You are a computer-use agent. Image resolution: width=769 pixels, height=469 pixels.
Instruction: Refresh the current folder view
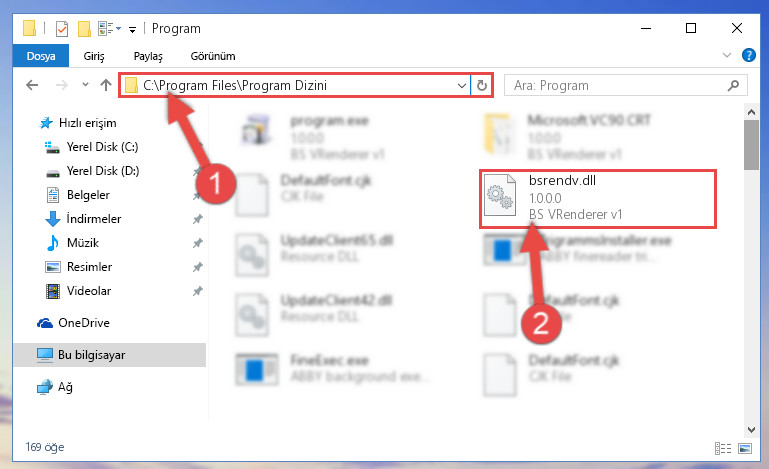pyautogui.click(x=482, y=85)
